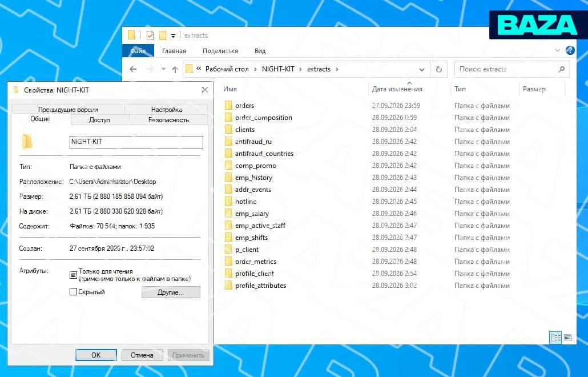Image resolution: width=588 pixels, height=377 pixels.
Task: Expand chevron after Рабочий стол breadcrumb
Action: pos(255,69)
